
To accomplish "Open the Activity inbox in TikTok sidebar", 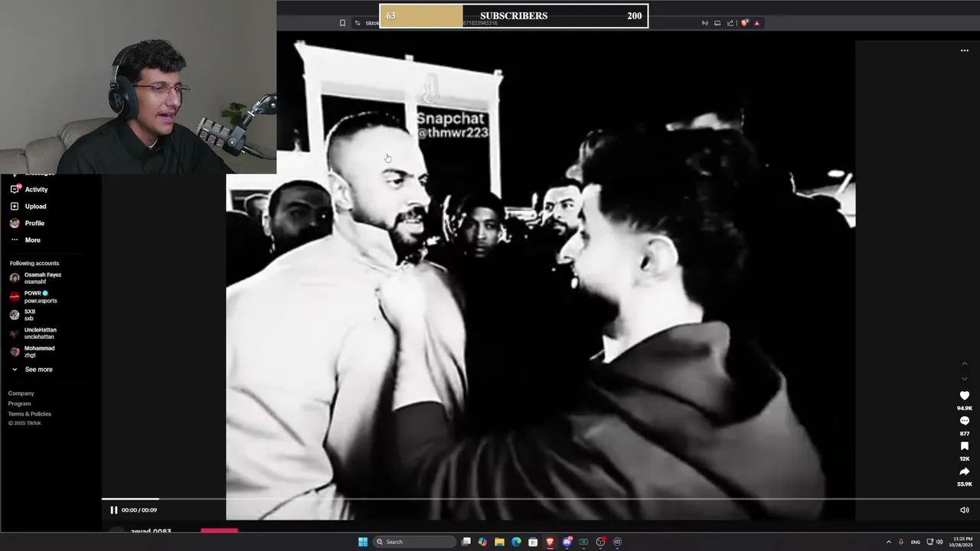I will 29,189.
